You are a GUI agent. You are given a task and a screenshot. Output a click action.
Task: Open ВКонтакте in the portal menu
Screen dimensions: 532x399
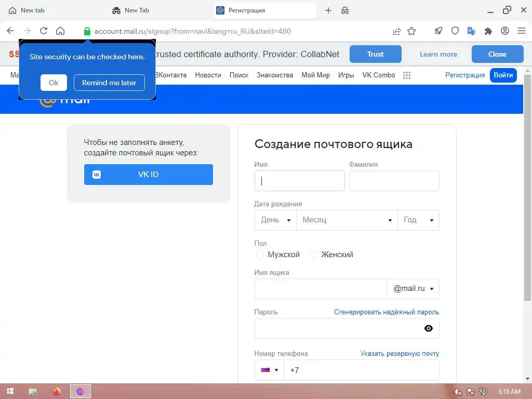click(171, 75)
